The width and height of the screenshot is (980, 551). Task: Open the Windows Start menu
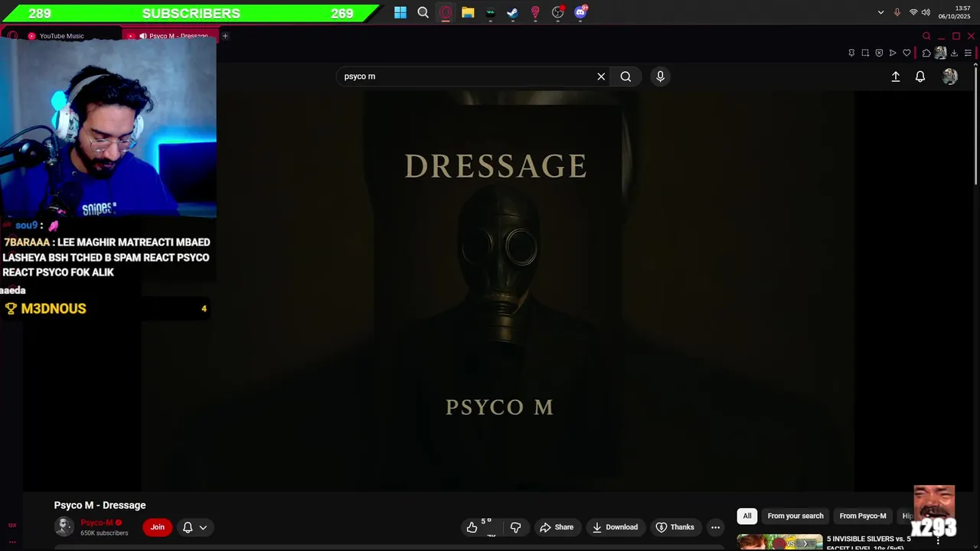pos(400,12)
